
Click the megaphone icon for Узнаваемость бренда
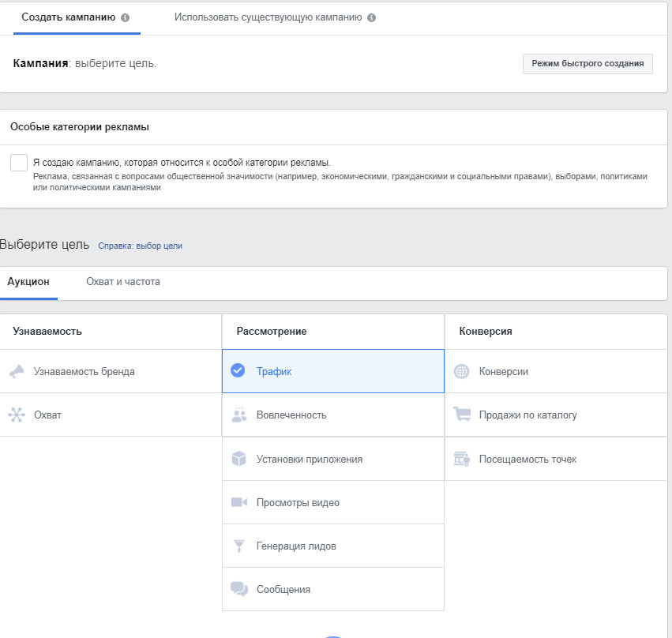click(x=17, y=371)
